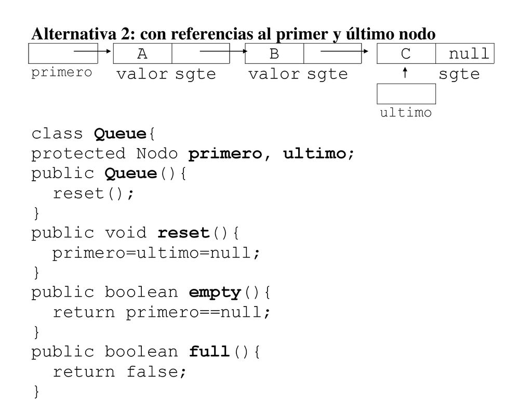The width and height of the screenshot is (532, 399).
Task: Click the line primero=ultimo=null
Action: click(x=156, y=253)
